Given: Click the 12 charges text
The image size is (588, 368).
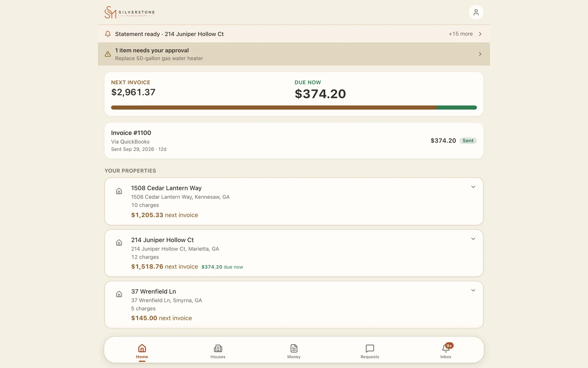Looking at the screenshot, I should coord(145,257).
